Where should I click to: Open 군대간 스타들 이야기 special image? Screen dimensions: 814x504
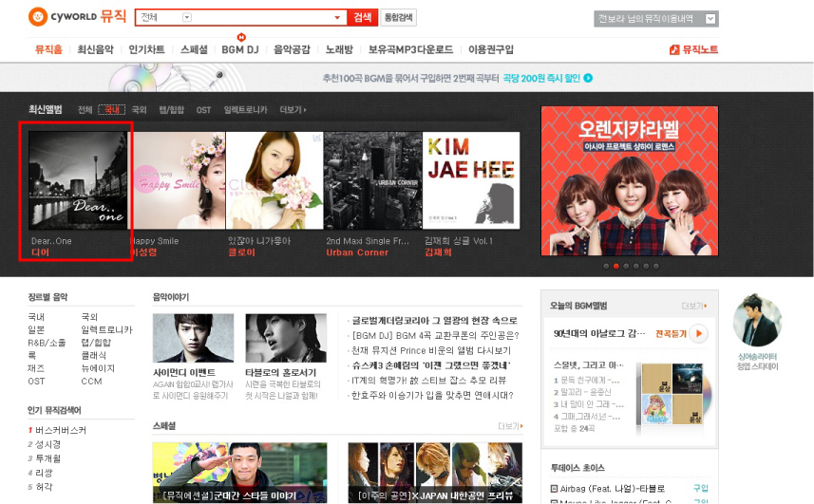click(240, 473)
